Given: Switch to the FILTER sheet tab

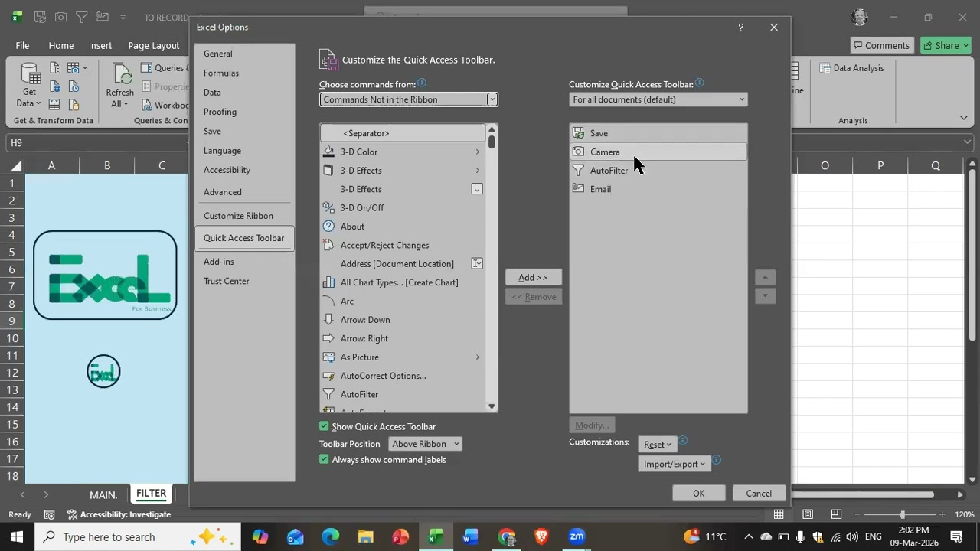Looking at the screenshot, I should (x=152, y=494).
